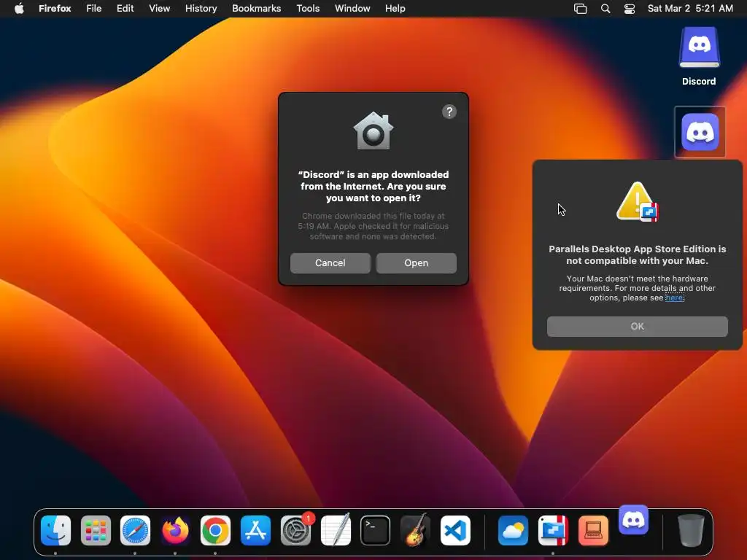Open Visual Studio Code in Dock

pos(455,530)
